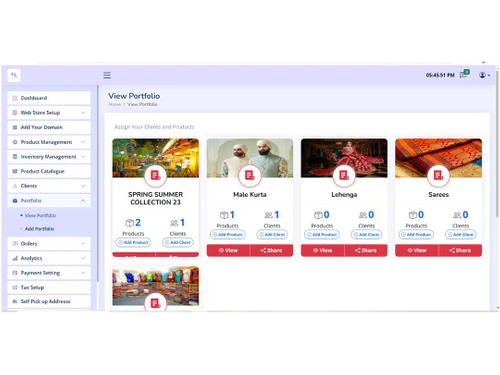Open the Add Your Domain menu item

click(x=49, y=127)
